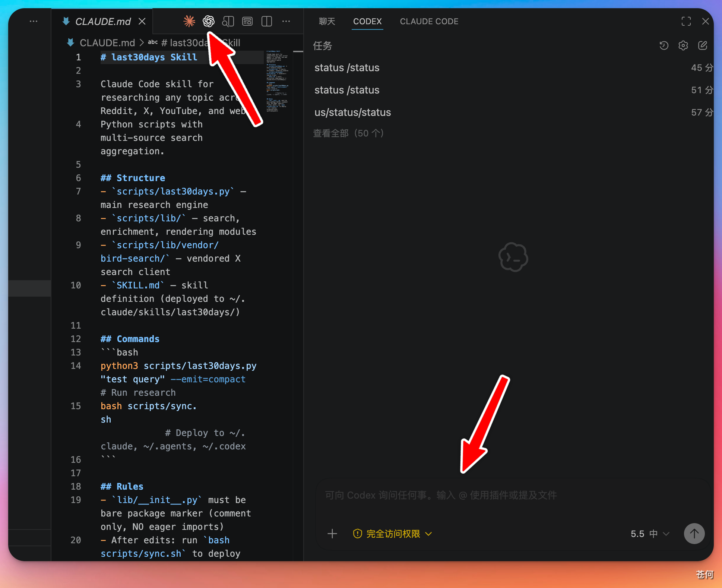Viewport: 722px width, 588px height.
Task: Switch to the CLAUDE CODE tab
Action: [429, 21]
